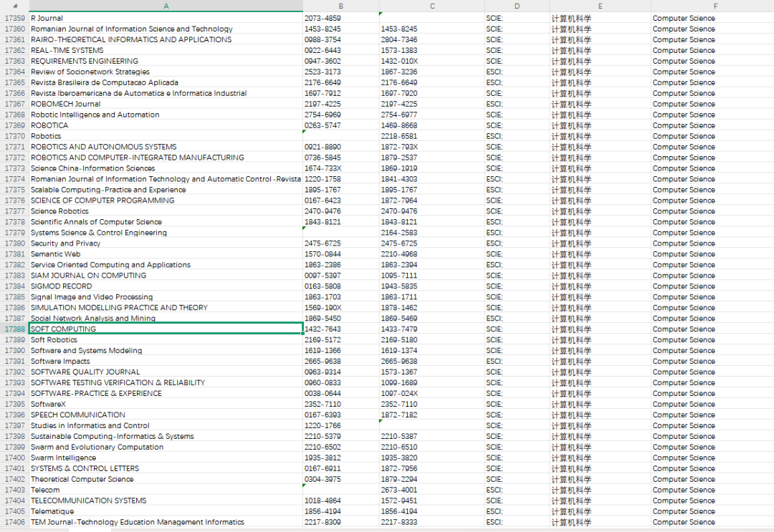Select row header 17359
Screen dimensions: 774x532
[14, 18]
